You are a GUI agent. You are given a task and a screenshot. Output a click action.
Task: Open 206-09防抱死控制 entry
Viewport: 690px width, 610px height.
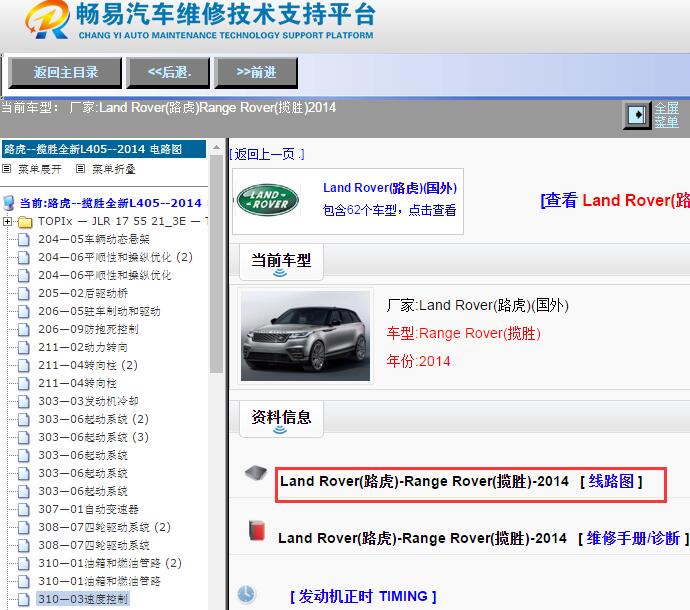pos(88,329)
